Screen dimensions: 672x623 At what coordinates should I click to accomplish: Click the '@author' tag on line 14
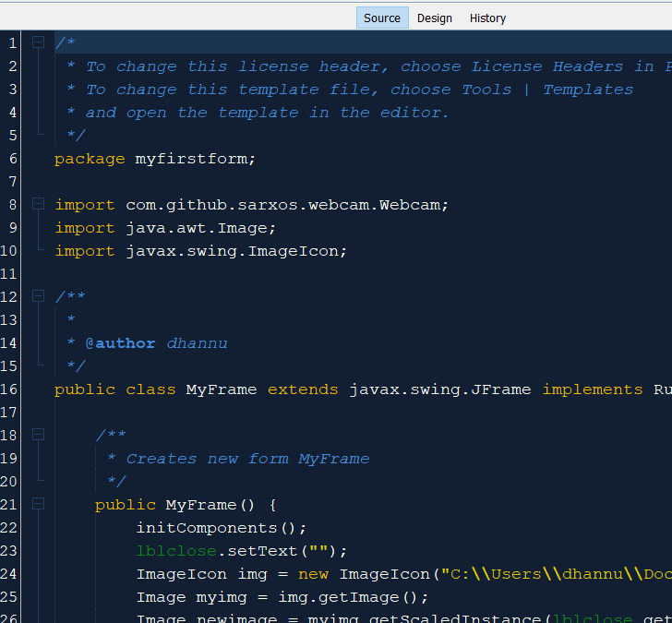120,343
